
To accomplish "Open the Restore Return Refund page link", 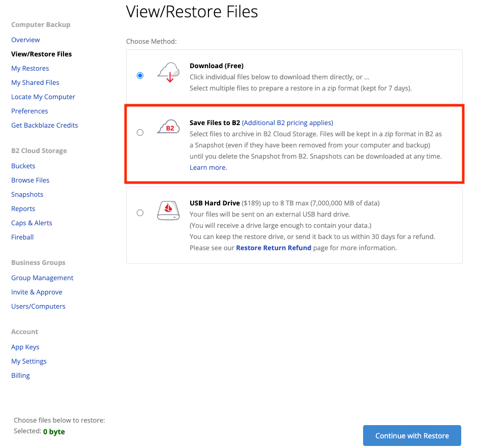I will [274, 248].
